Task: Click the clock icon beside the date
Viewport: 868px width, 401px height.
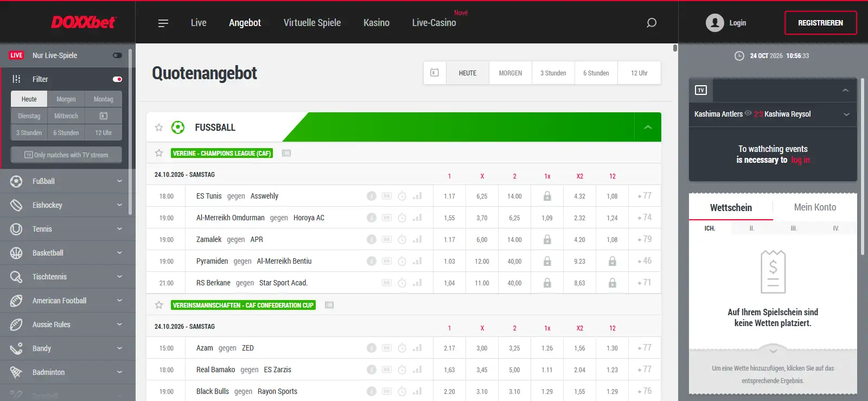Action: 739,56
